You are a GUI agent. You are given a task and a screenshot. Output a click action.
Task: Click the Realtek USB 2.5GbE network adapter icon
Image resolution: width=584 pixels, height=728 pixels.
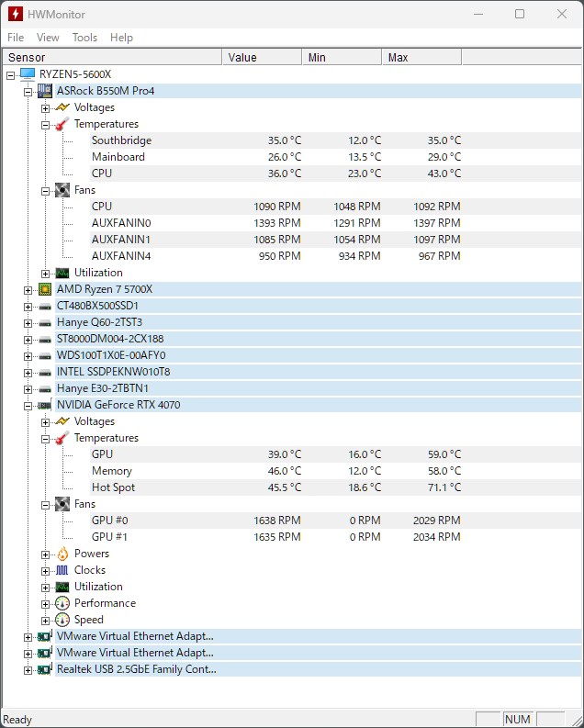(45, 669)
